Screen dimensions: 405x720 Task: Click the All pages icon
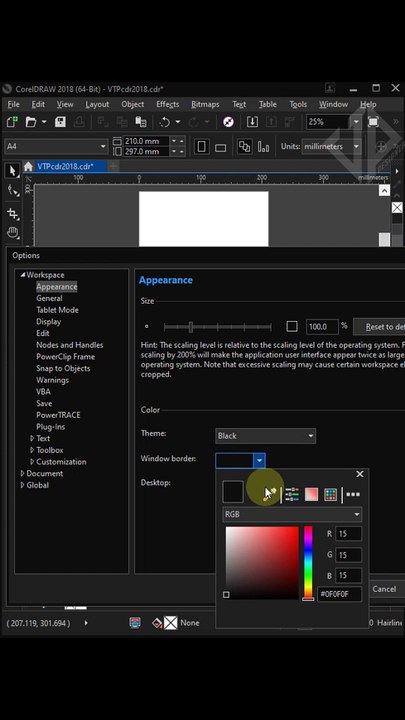[x=244, y=147]
